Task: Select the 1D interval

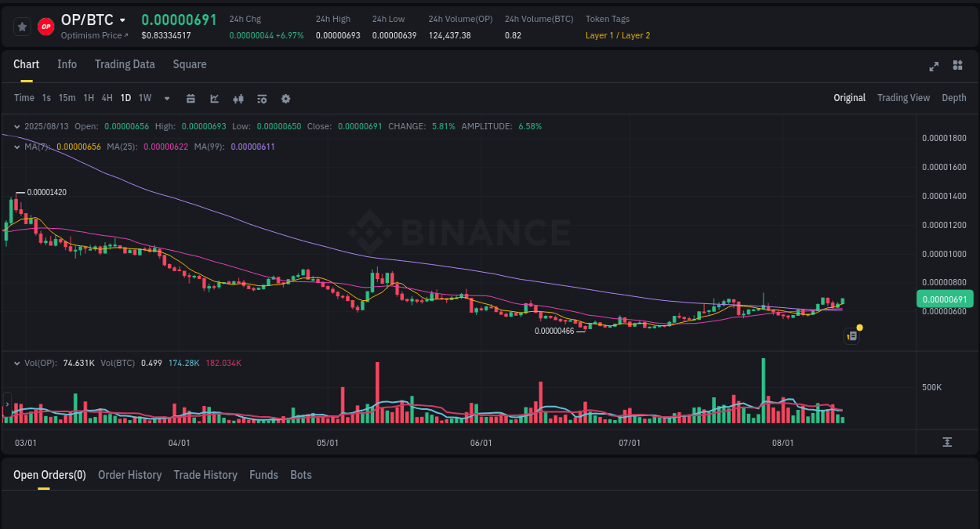Action: point(125,98)
